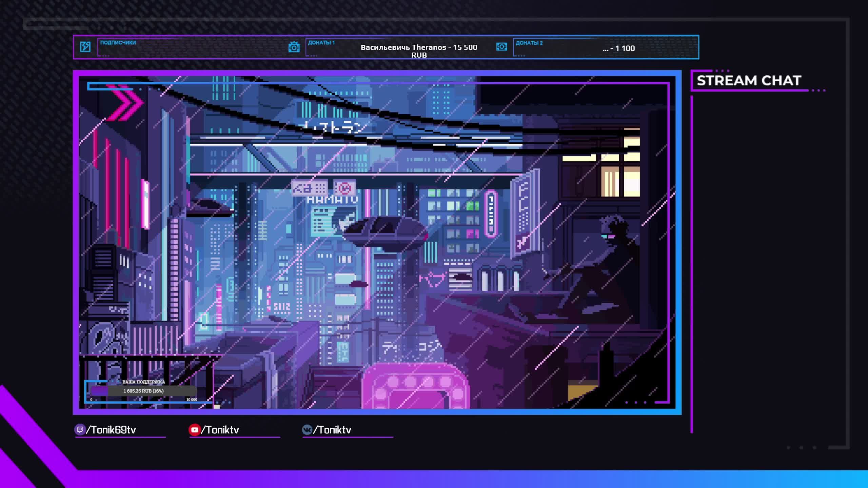
Task: Select the ДОНАТЫ 1 panel label
Action: click(x=321, y=43)
